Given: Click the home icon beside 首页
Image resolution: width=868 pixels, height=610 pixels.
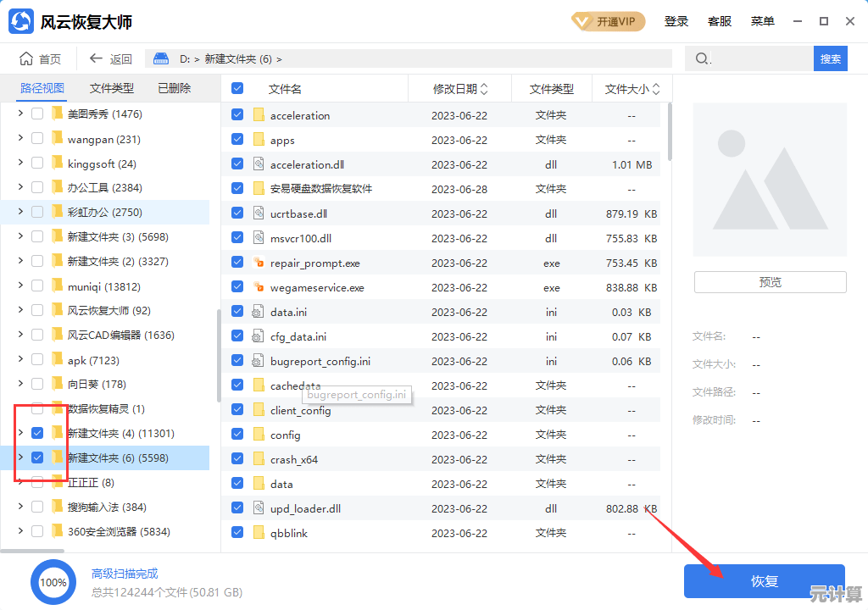Looking at the screenshot, I should [26, 58].
